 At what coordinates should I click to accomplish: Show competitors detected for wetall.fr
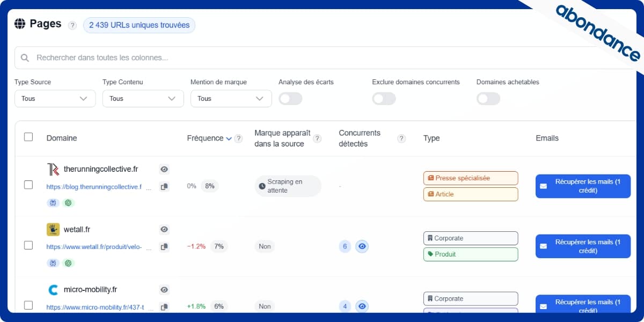tap(362, 246)
